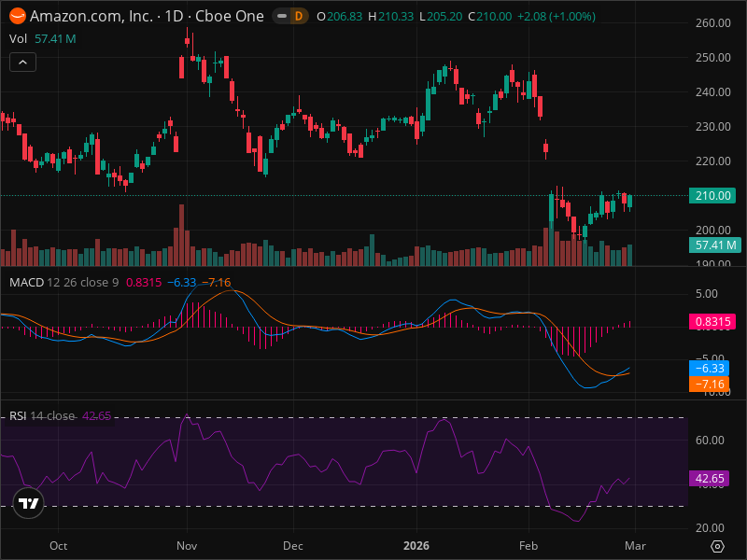The image size is (747, 560).
Task: Click the purple 42.65 RSI axis label
Action: 709,479
